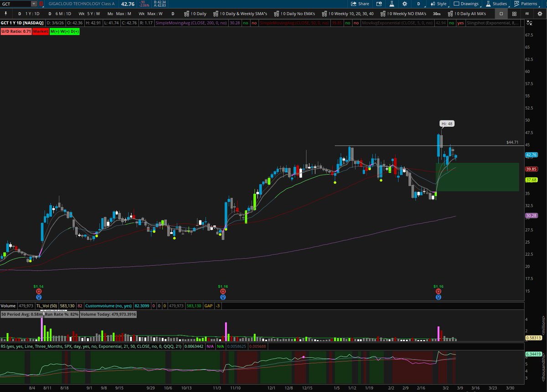Click the SimpleMovingAvg (CLOSE, 50, 0, no) label
Viewport: 547px width, 392px height.
pyautogui.click(x=294, y=22)
